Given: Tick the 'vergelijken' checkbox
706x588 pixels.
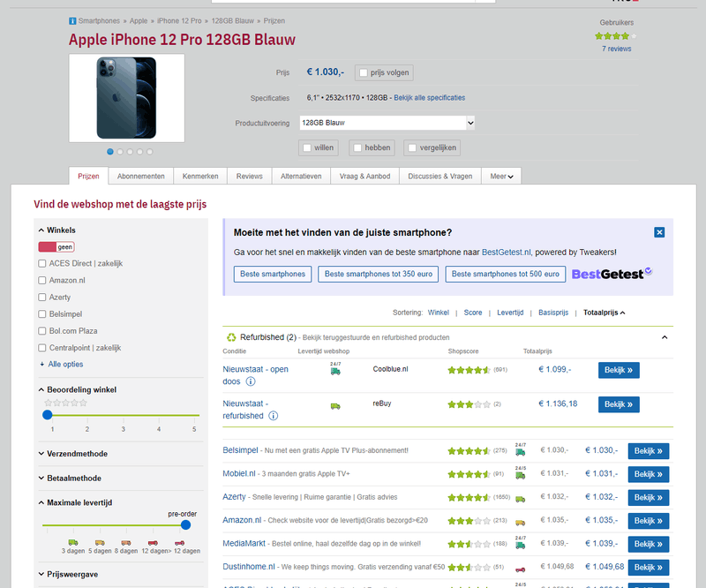Looking at the screenshot, I should [x=412, y=147].
